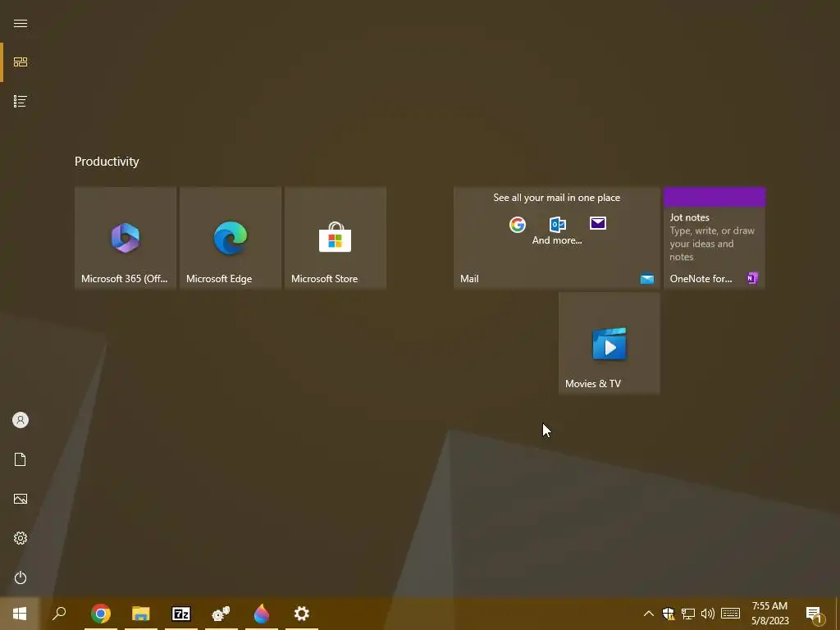Launch the Microsoft Edge tile

(x=231, y=238)
